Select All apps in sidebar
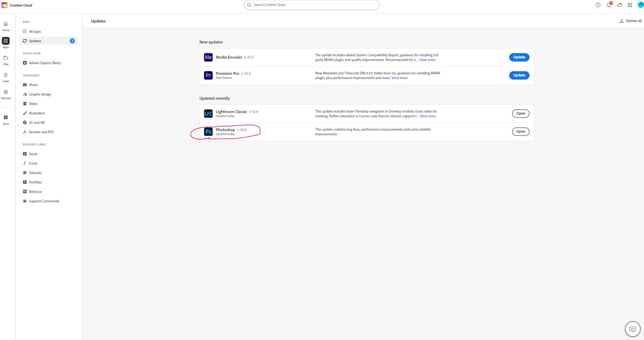Viewport: 644px width, 340px height. point(35,32)
